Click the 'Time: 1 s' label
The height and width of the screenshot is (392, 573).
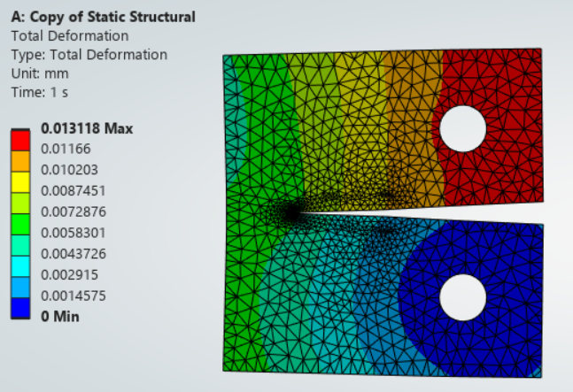click(x=40, y=91)
